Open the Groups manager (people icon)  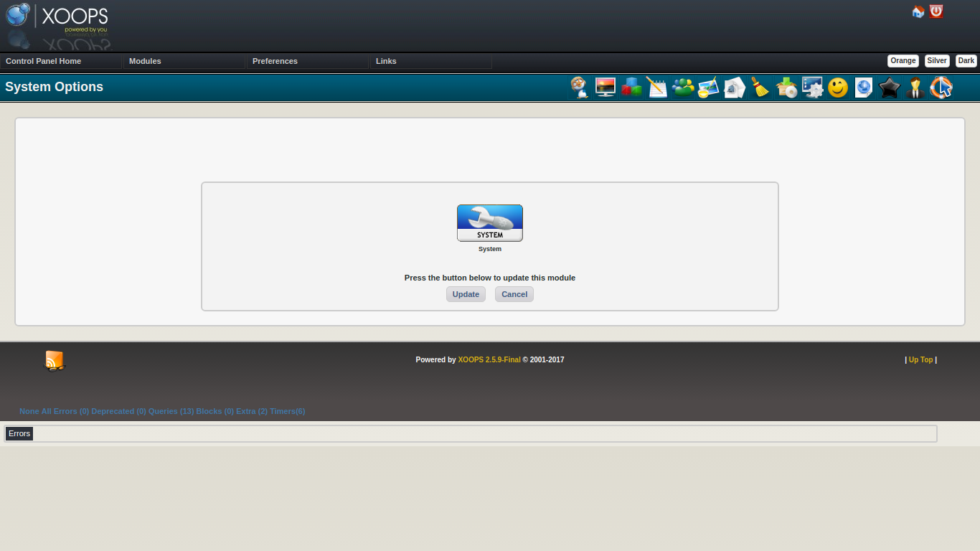click(x=683, y=88)
